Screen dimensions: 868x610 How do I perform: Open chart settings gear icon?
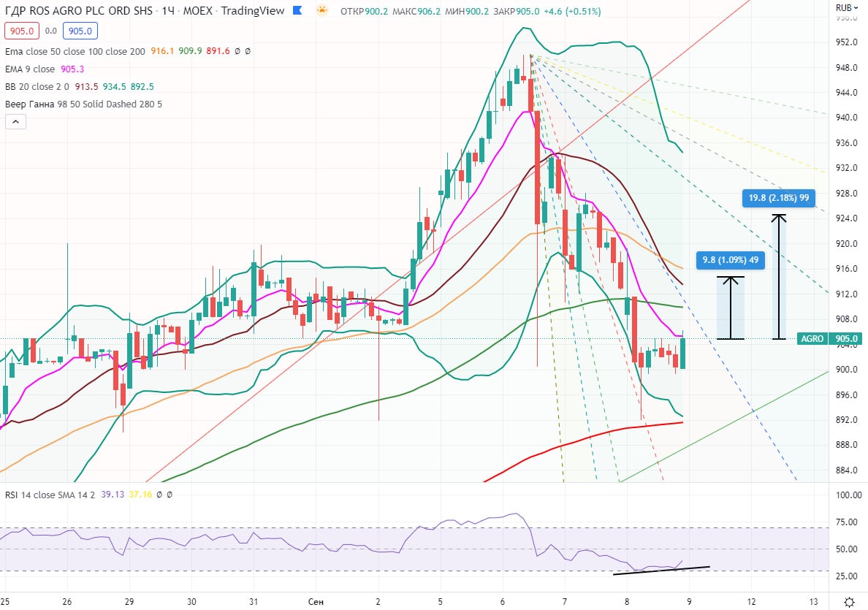(849, 602)
